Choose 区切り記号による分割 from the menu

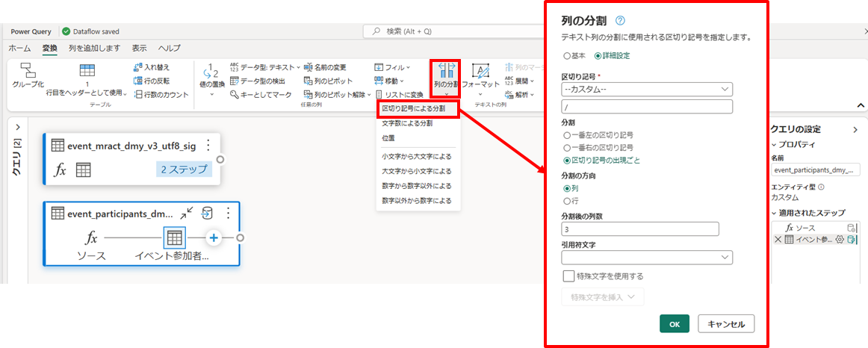pyautogui.click(x=418, y=109)
